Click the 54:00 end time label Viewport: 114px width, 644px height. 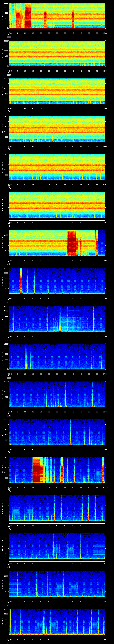coord(105,260)
